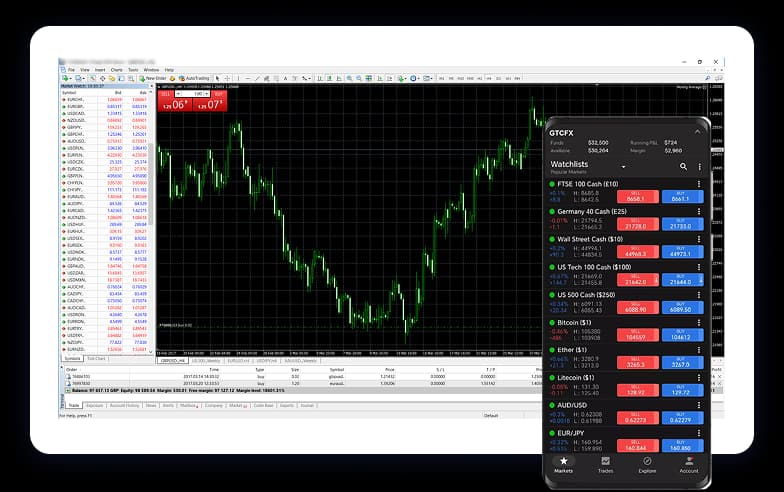Open FTSE 100 Cash row options menu

(x=699, y=184)
